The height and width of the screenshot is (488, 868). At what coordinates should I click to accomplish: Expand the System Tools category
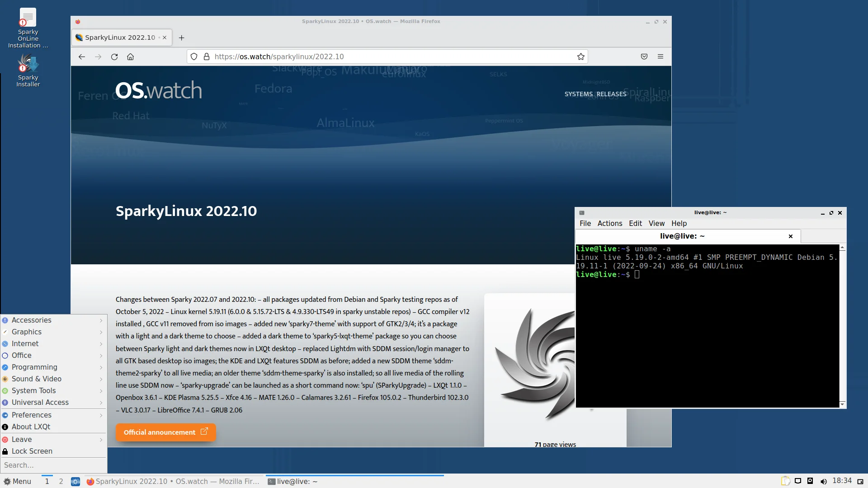(54, 390)
